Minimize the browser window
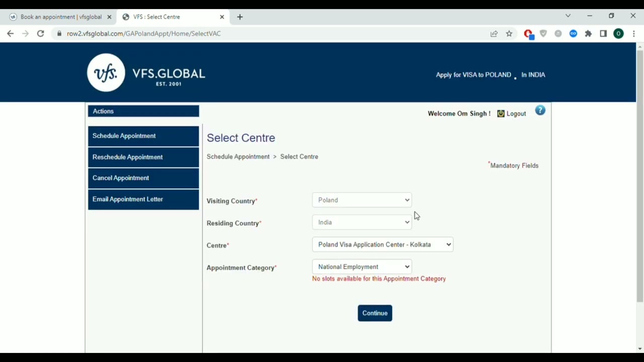Screen dimensions: 644x362 click(x=590, y=16)
